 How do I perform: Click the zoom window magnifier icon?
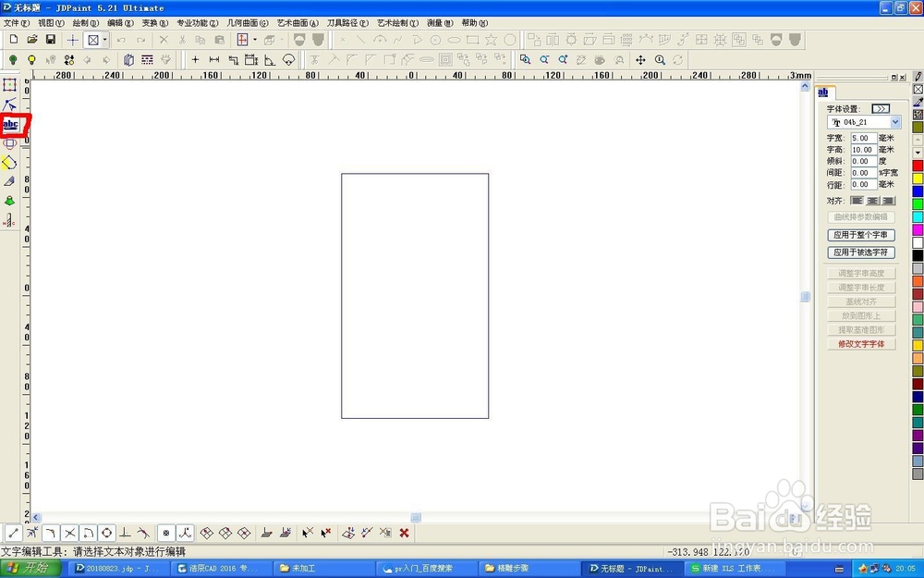525,59
